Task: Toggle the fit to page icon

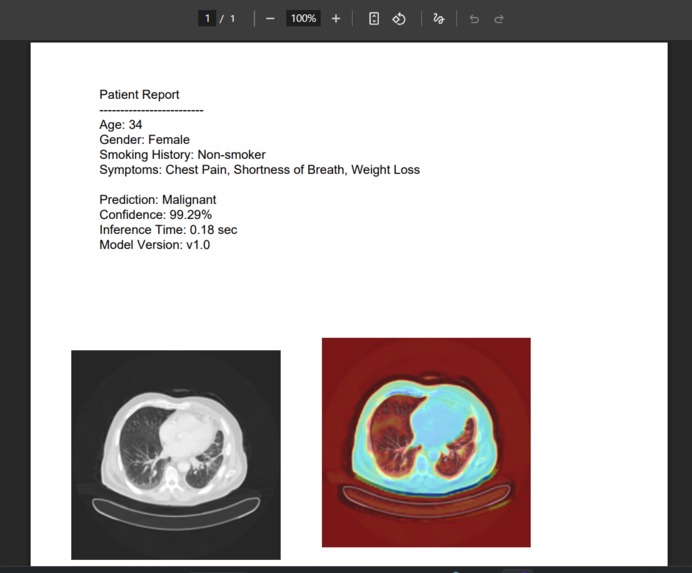Action: 374,19
